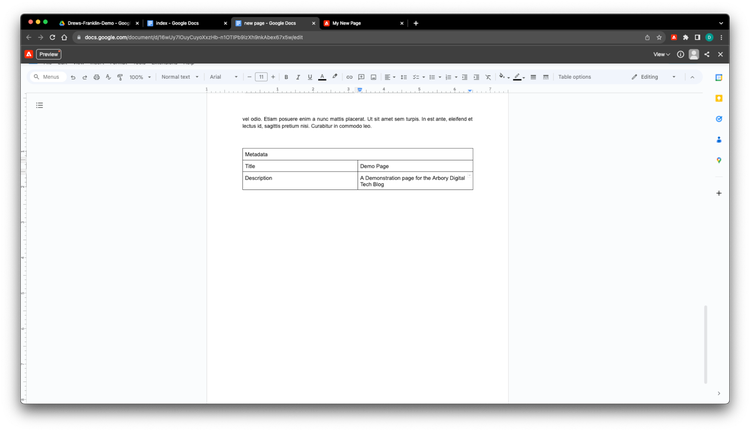Click the Undo icon in the Docs toolbar
This screenshot has height=431, width=750.
click(73, 77)
